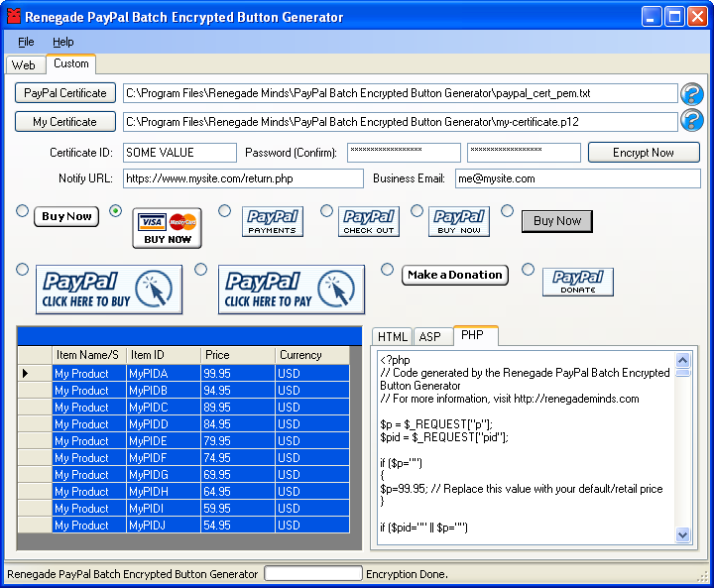Click the Business Email field

coord(578,178)
